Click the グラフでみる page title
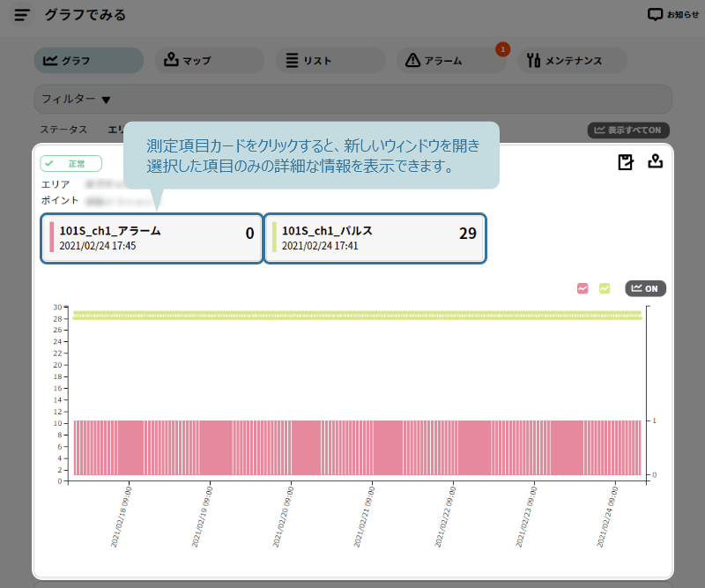Image resolution: width=705 pixels, height=588 pixels. [85, 15]
